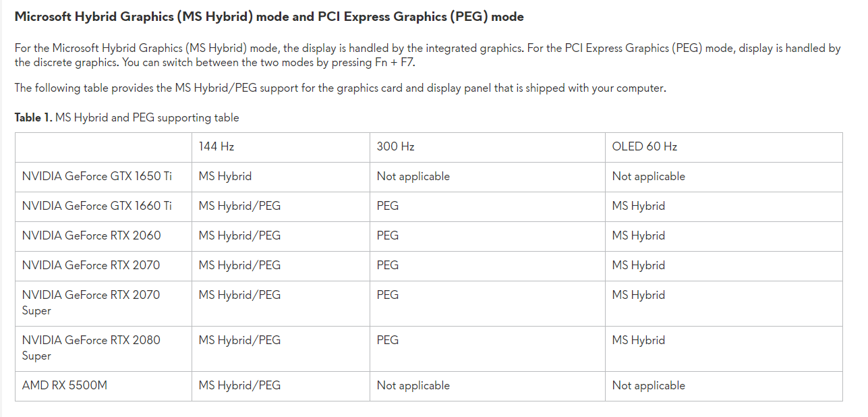Click the PEG cell in the RTX 2080 Super row
868x417 pixels.
pyautogui.click(x=388, y=340)
